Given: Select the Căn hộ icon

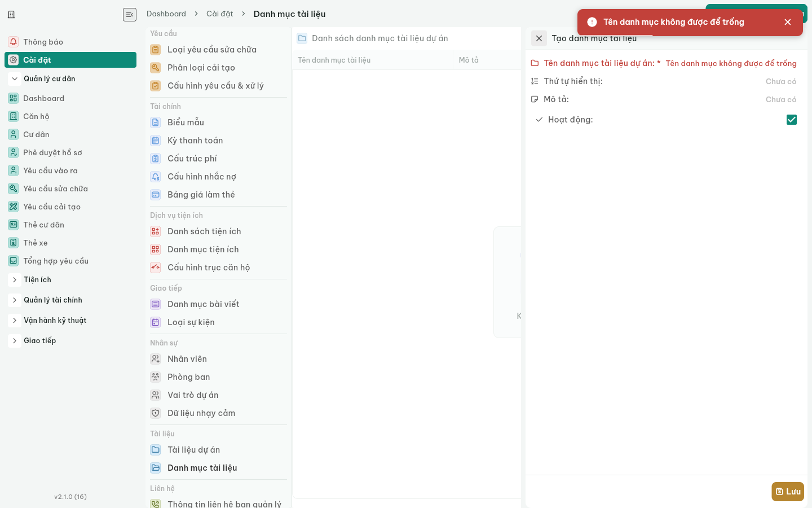Looking at the screenshot, I should point(14,116).
